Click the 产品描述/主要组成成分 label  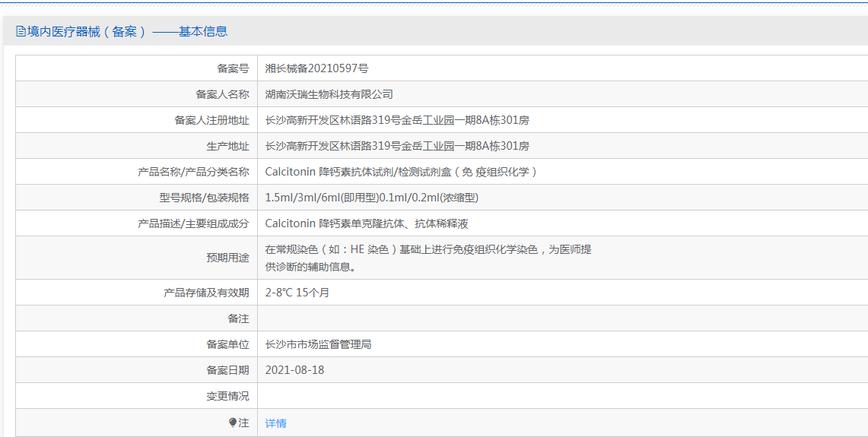pos(193,223)
